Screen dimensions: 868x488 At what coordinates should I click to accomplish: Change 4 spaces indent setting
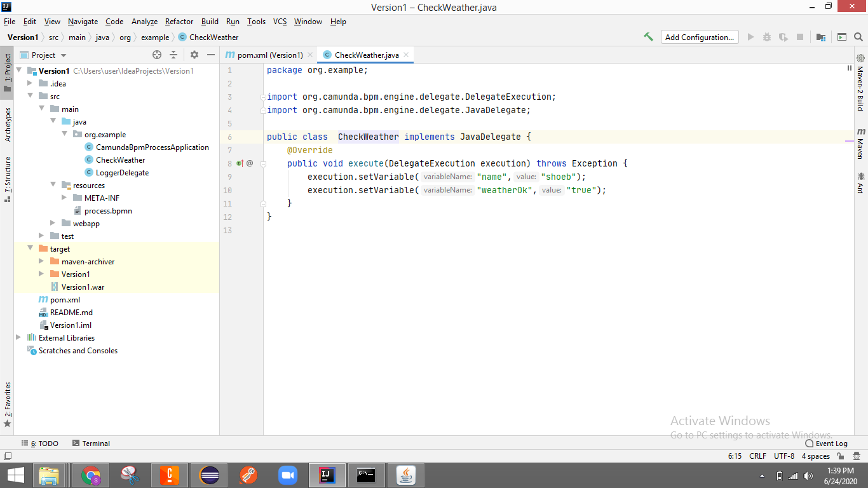tap(815, 456)
